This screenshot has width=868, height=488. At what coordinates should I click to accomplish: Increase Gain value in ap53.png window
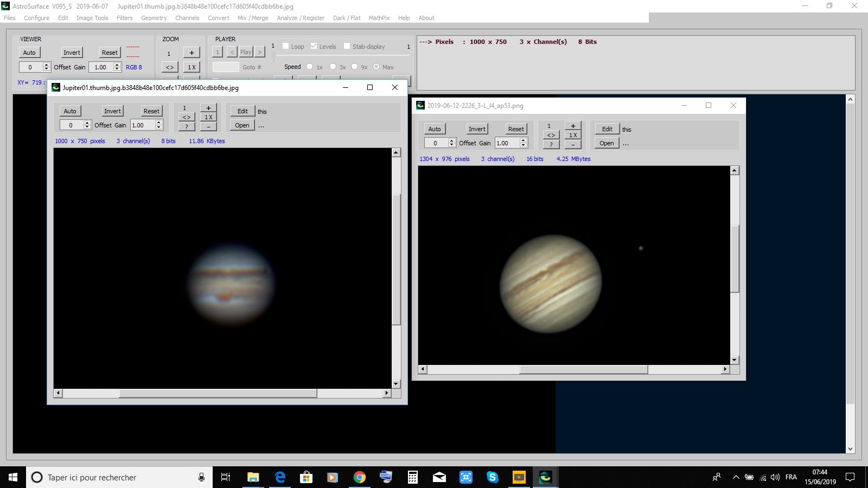tap(524, 140)
